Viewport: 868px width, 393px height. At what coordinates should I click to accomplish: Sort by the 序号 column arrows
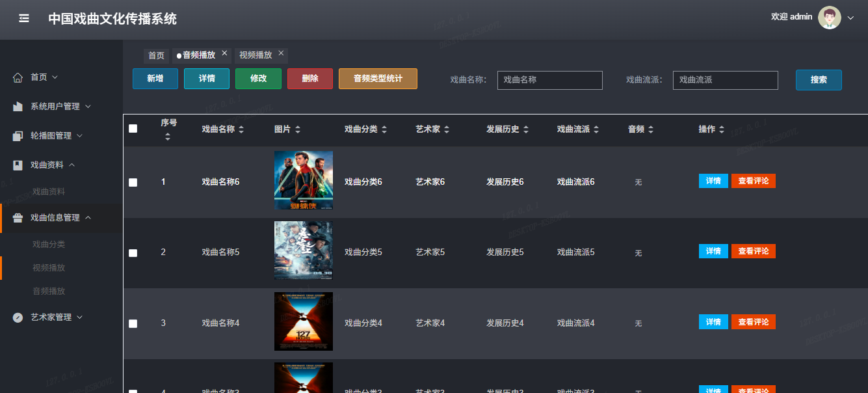point(168,137)
